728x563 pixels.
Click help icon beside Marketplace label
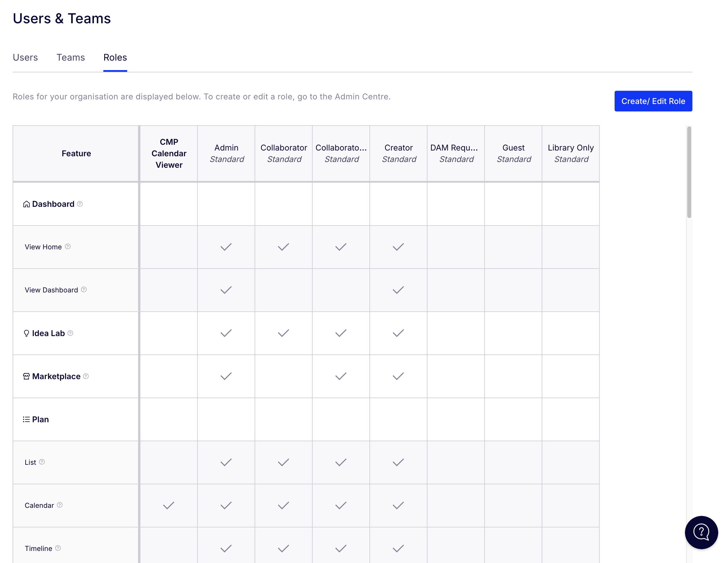click(x=86, y=376)
